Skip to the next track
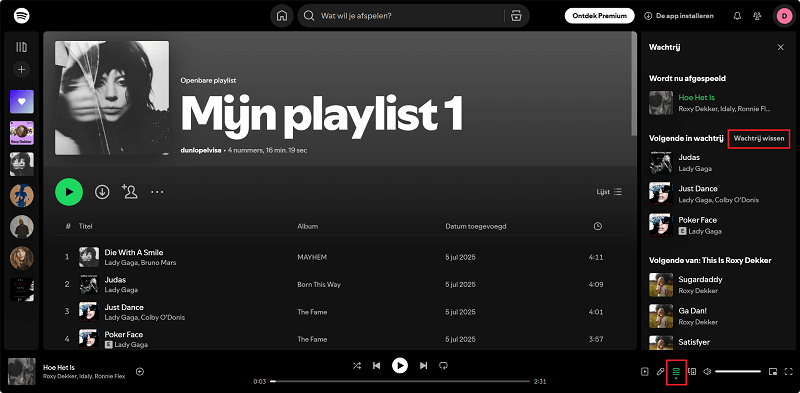Viewport: 800px width, 393px height. click(x=423, y=365)
